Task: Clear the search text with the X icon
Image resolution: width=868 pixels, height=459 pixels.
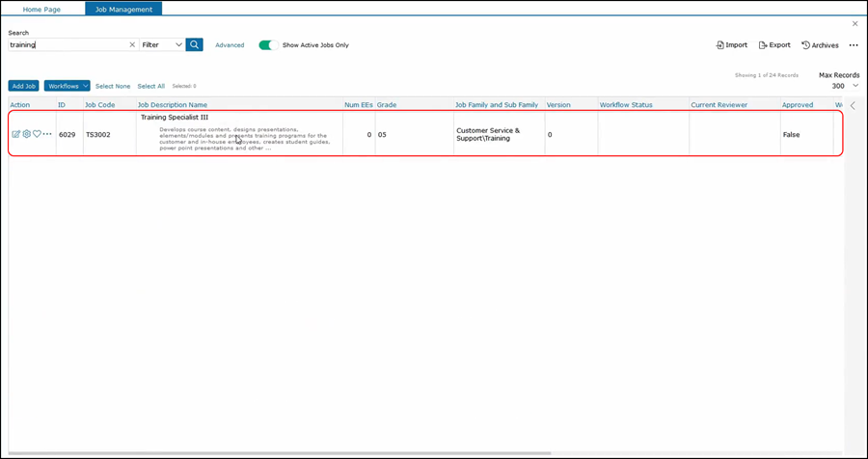Action: point(132,44)
